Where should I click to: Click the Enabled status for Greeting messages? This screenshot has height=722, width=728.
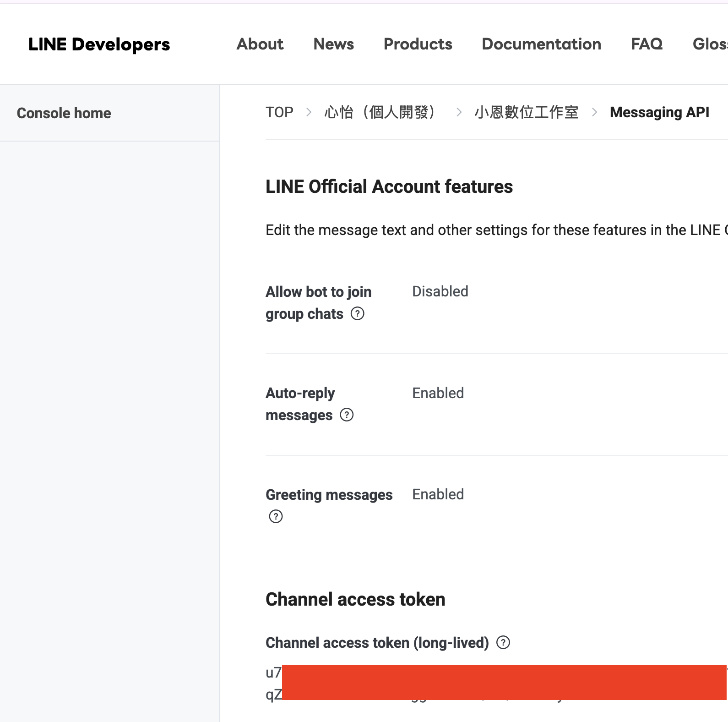[438, 494]
